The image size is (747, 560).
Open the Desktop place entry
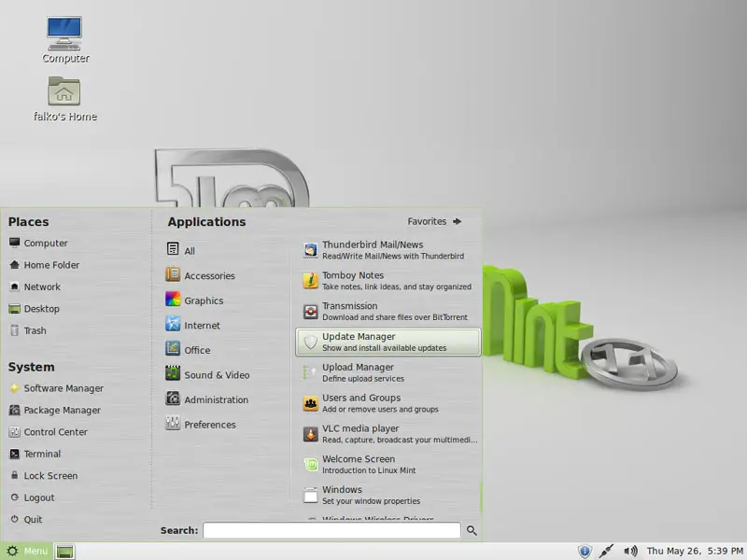(34, 309)
